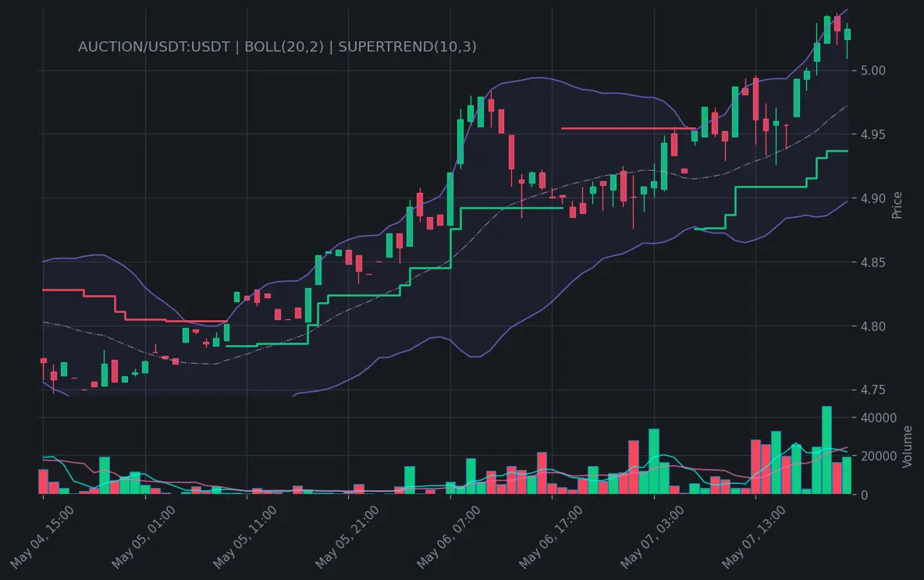The height and width of the screenshot is (580, 924).
Task: Click the May 07, 03:00 time label
Action: click(x=652, y=536)
